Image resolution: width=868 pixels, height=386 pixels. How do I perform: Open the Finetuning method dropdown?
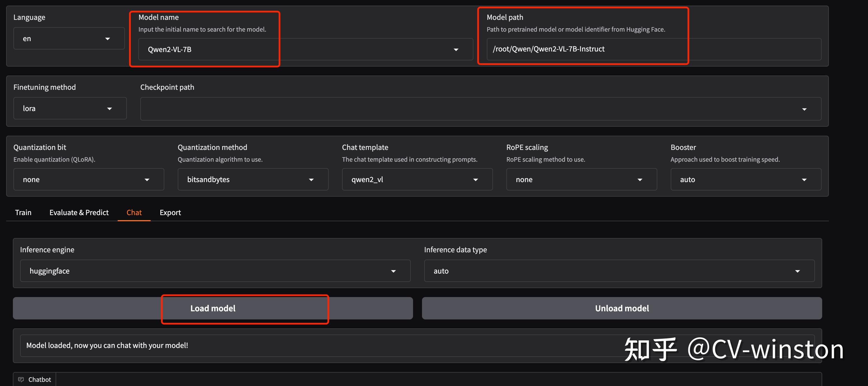[x=70, y=109]
